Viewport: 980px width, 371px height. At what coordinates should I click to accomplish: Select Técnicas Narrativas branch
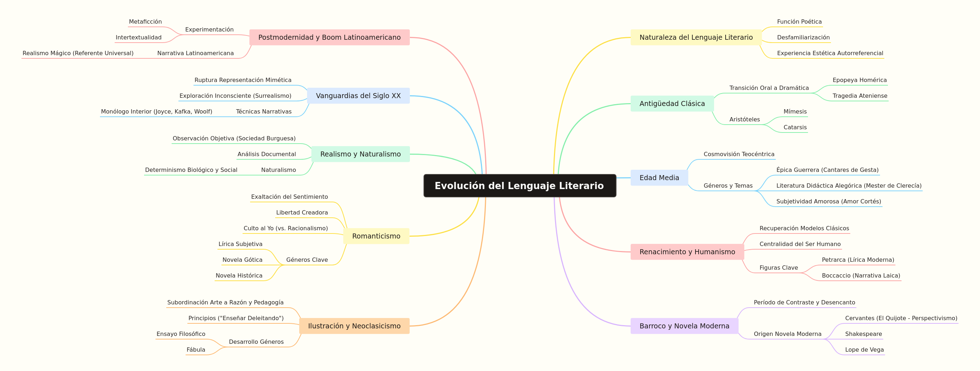pyautogui.click(x=264, y=111)
